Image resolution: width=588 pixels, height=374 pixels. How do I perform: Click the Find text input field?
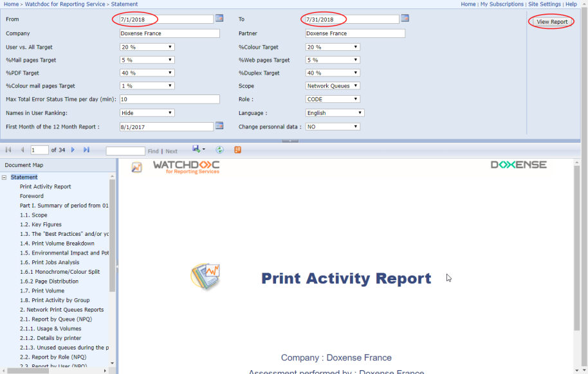[125, 151]
